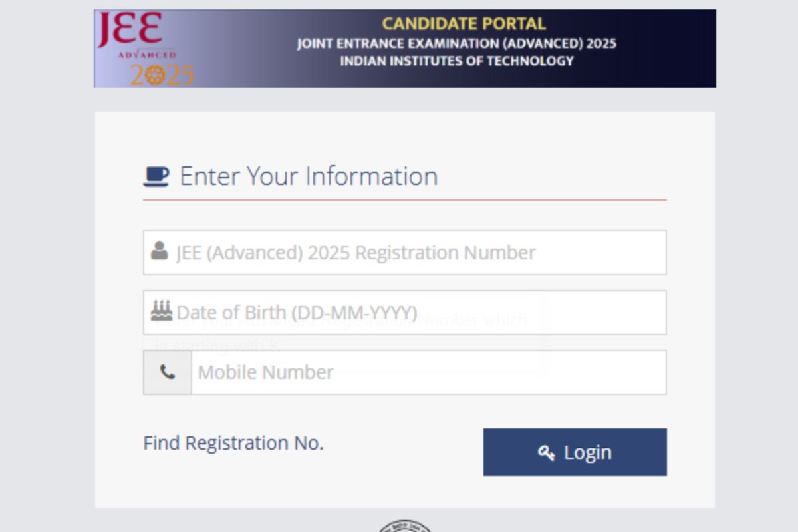Click the red underline below the heading
The image size is (798, 532).
pyautogui.click(x=404, y=196)
